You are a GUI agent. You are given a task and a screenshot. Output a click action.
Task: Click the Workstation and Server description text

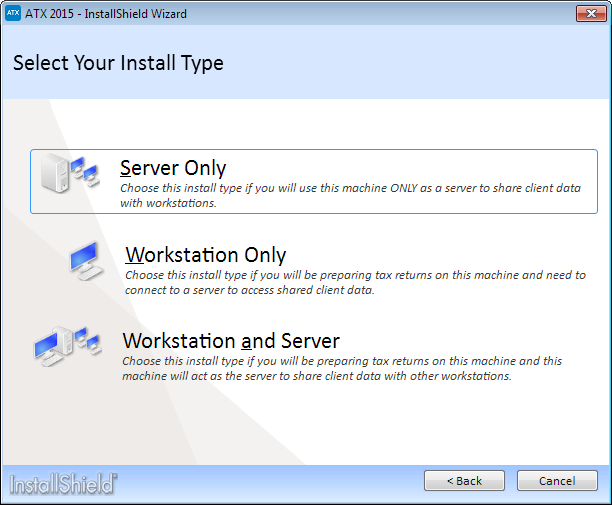click(342, 368)
